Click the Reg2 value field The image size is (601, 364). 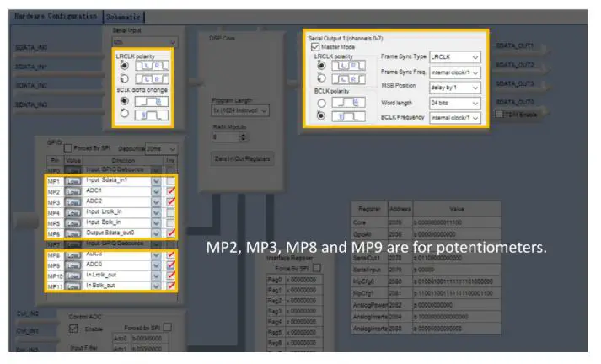[x=304, y=301]
